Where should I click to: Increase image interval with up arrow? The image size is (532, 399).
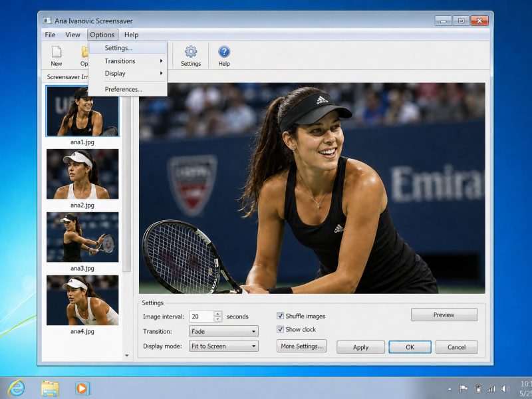(x=218, y=313)
